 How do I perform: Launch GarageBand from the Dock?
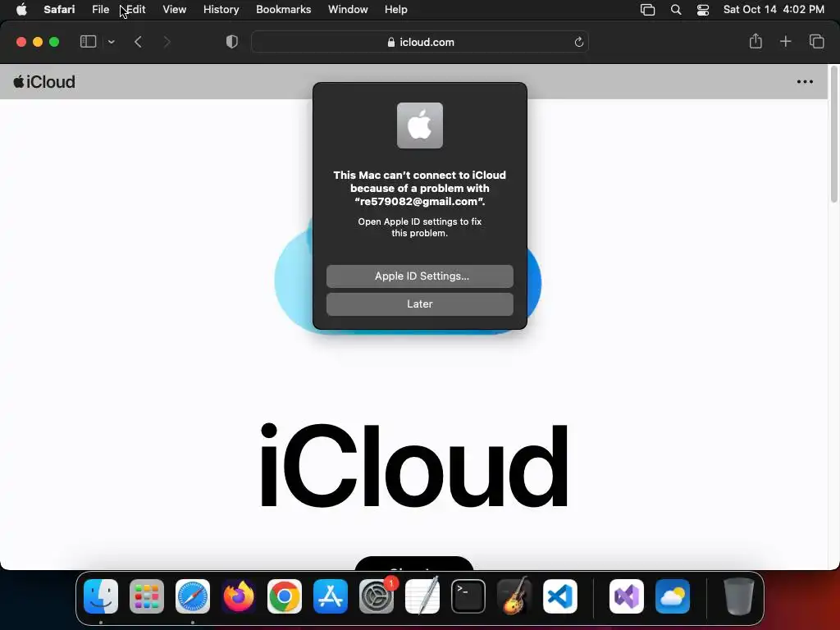pyautogui.click(x=514, y=596)
